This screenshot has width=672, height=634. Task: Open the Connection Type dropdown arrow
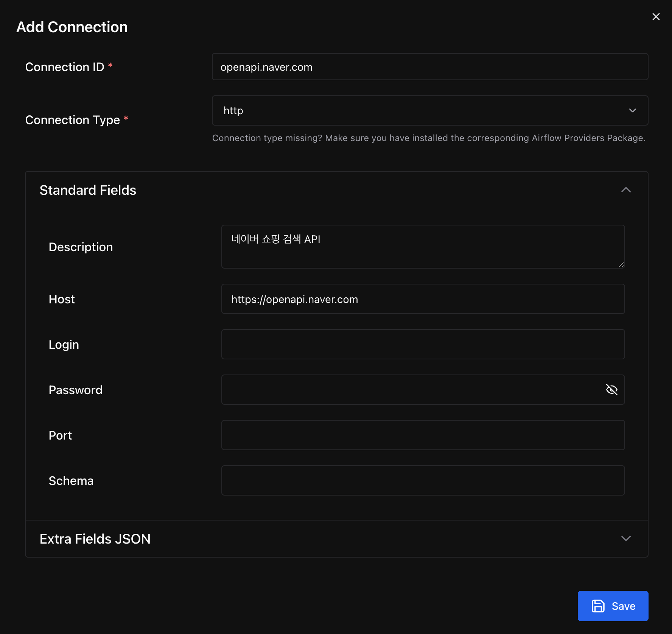pos(632,110)
